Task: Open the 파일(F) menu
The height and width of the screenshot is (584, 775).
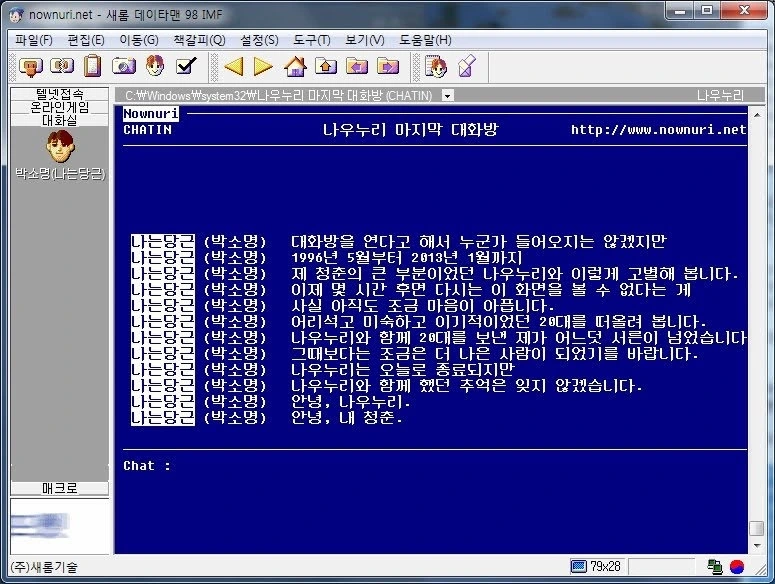Action: [34, 40]
